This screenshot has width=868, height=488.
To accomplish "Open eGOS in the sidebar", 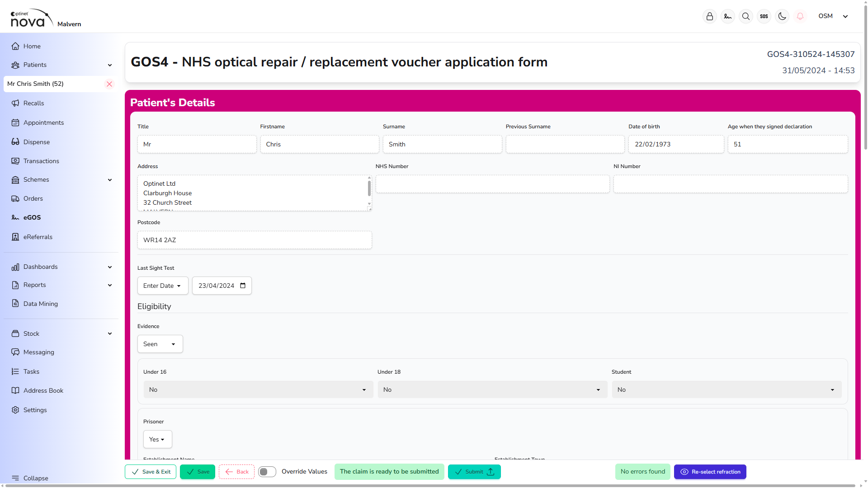I will (32, 218).
